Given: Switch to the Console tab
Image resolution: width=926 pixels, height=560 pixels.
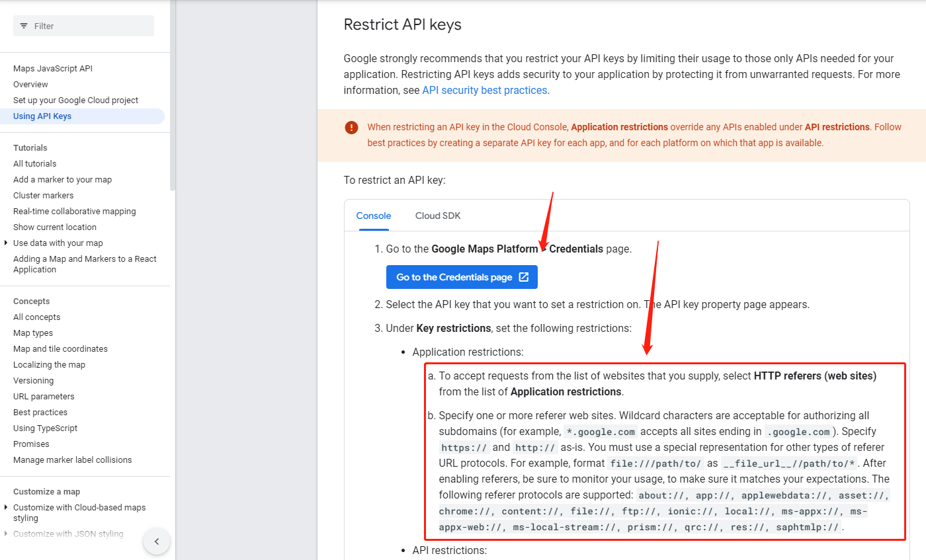Looking at the screenshot, I should pos(374,216).
